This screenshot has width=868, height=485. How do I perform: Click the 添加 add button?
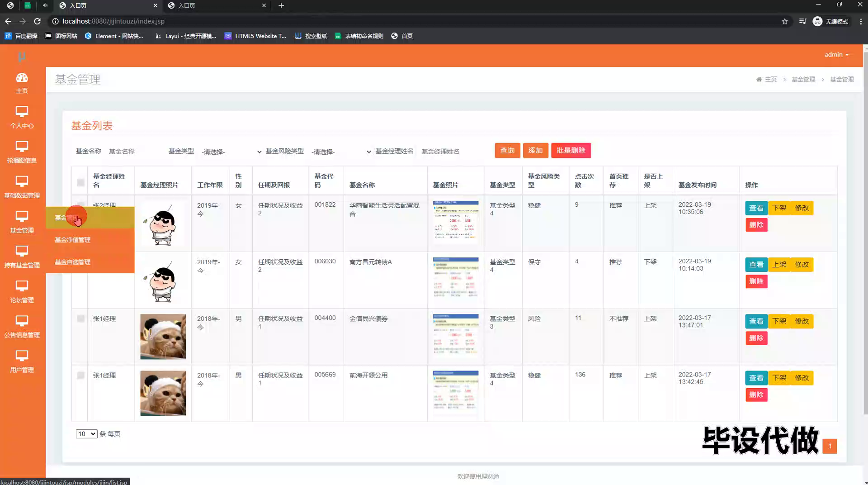tap(535, 151)
